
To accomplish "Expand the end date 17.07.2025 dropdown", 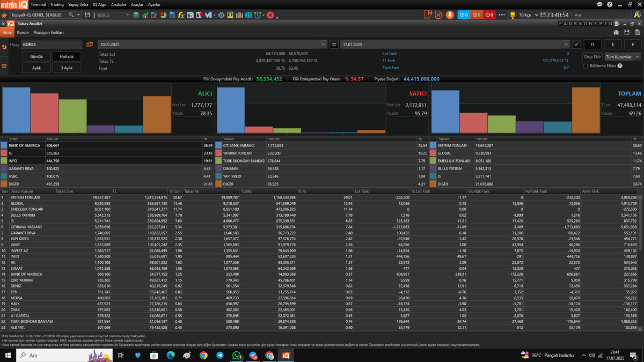I will (x=566, y=45).
